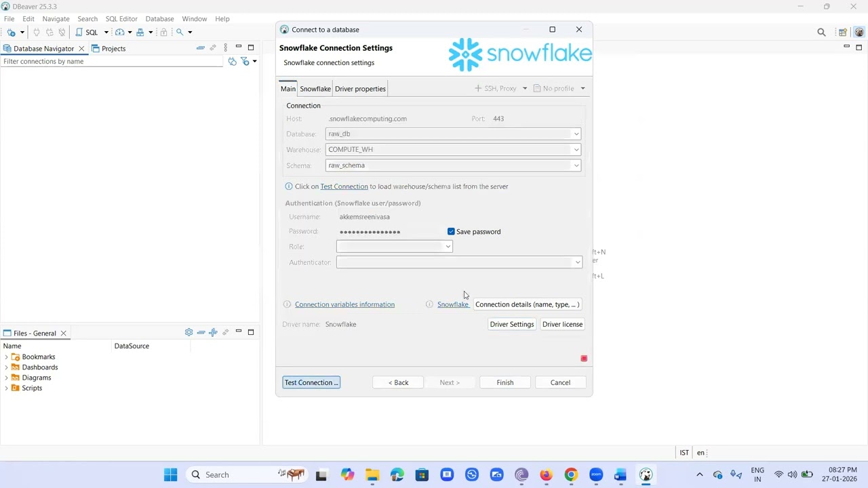
Task: Open the Navigate menu
Action: coord(56,19)
